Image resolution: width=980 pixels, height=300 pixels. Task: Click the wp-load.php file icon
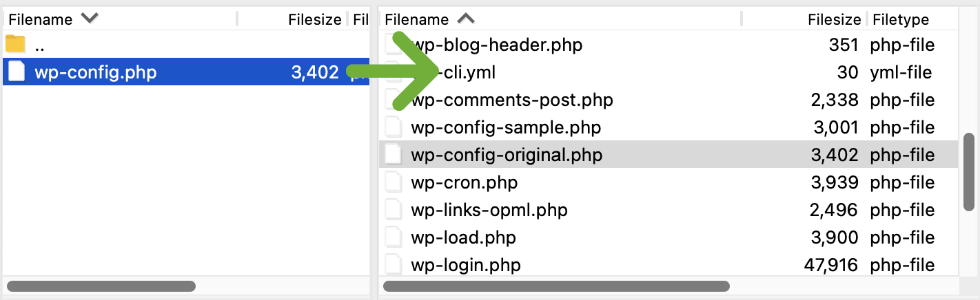[x=394, y=237]
